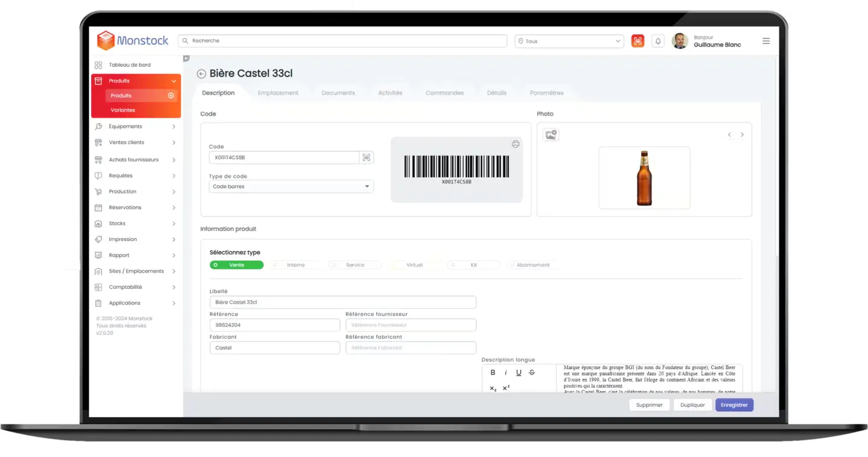Apply subscript formatting

coord(493,388)
